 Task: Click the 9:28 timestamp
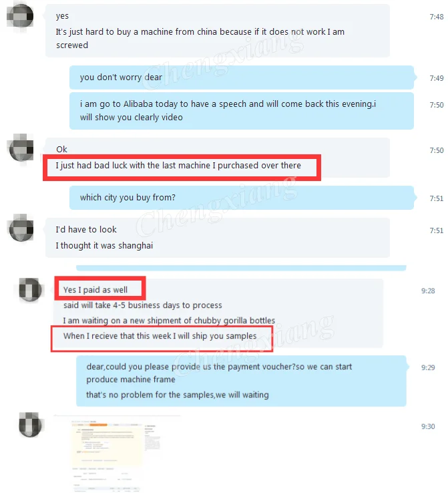coord(428,291)
